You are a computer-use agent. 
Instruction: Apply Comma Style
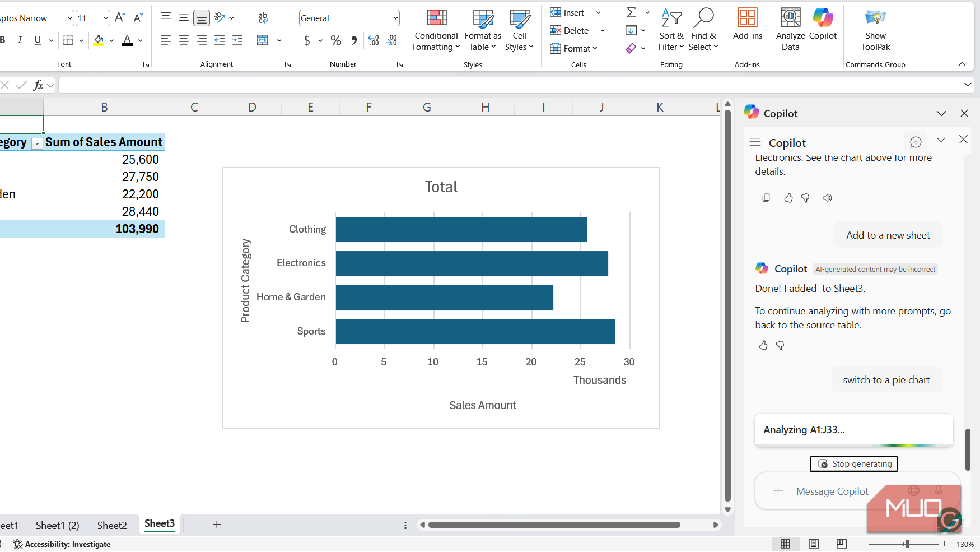[354, 40]
